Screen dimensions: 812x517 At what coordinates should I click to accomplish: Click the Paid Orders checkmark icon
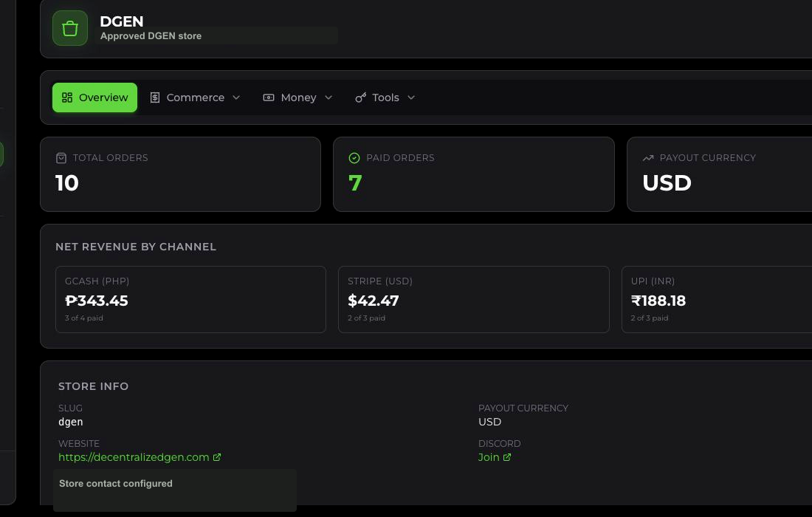354,158
